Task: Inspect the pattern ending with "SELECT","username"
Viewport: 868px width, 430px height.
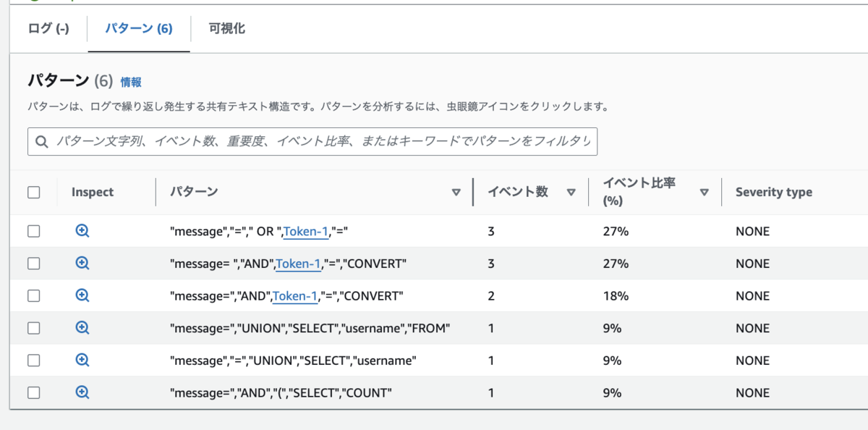Action: 82,360
